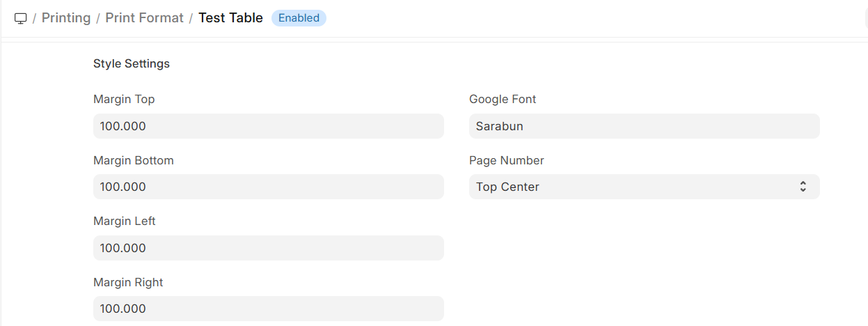This screenshot has height=326, width=868.
Task: Select the Margin Left input box
Action: pyautogui.click(x=268, y=248)
